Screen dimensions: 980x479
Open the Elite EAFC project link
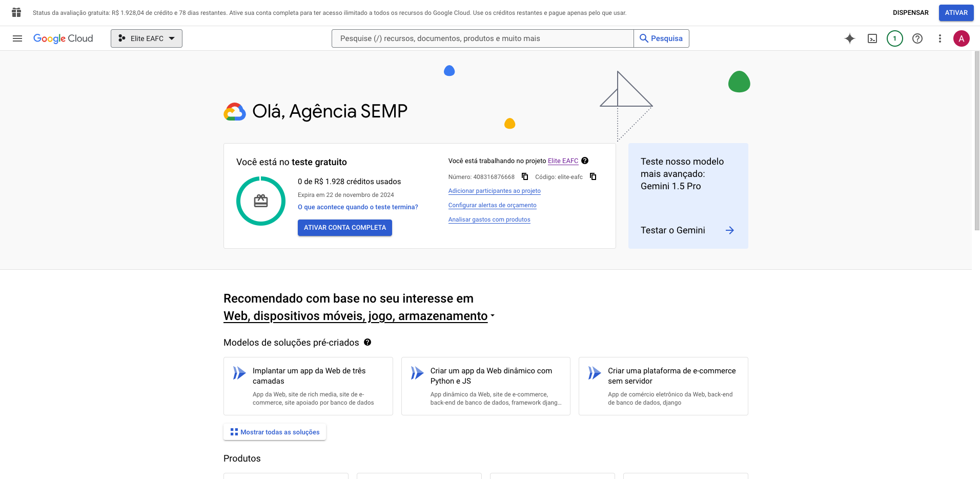point(563,161)
